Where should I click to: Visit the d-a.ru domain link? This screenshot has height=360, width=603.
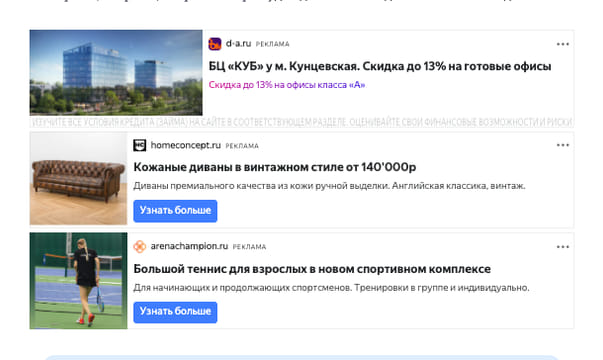click(x=238, y=44)
